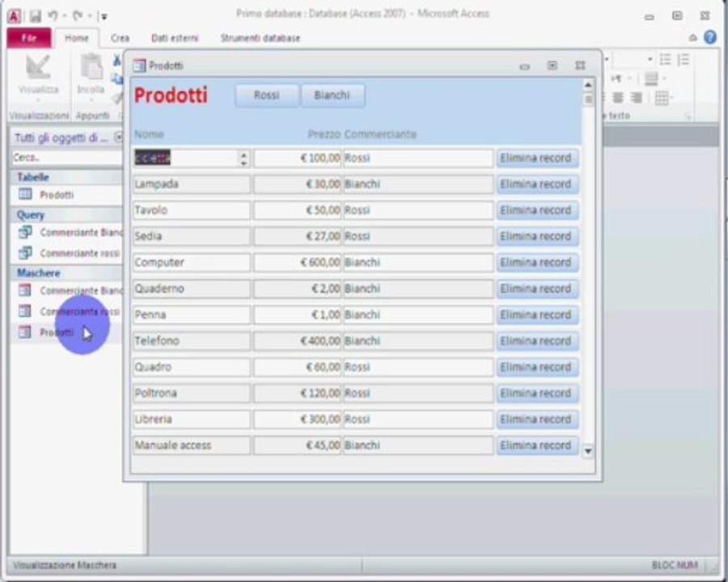Switch to the Home tab

tap(77, 38)
